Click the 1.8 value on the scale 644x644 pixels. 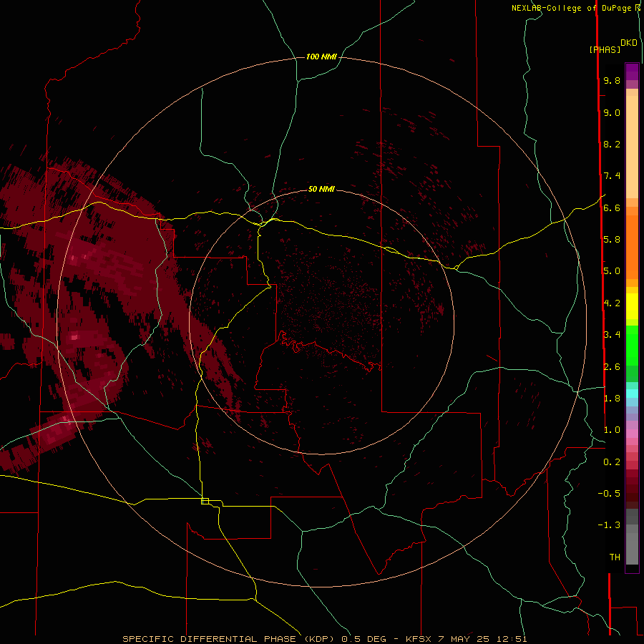point(612,398)
